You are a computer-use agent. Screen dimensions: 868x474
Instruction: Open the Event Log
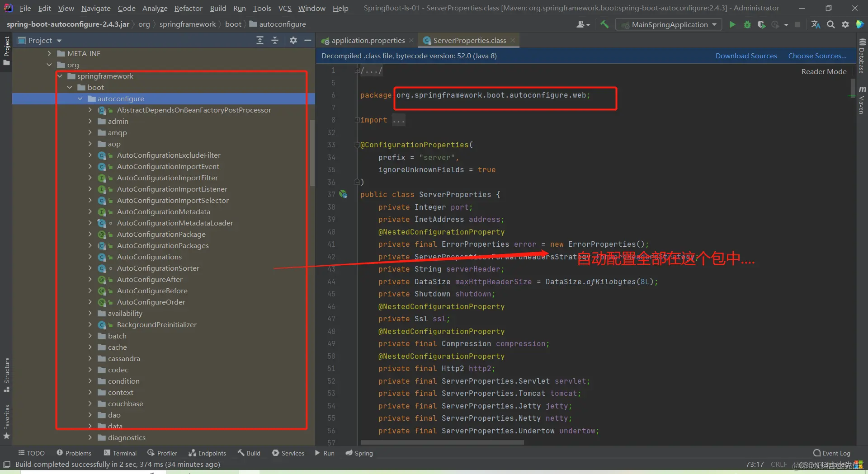(x=832, y=453)
